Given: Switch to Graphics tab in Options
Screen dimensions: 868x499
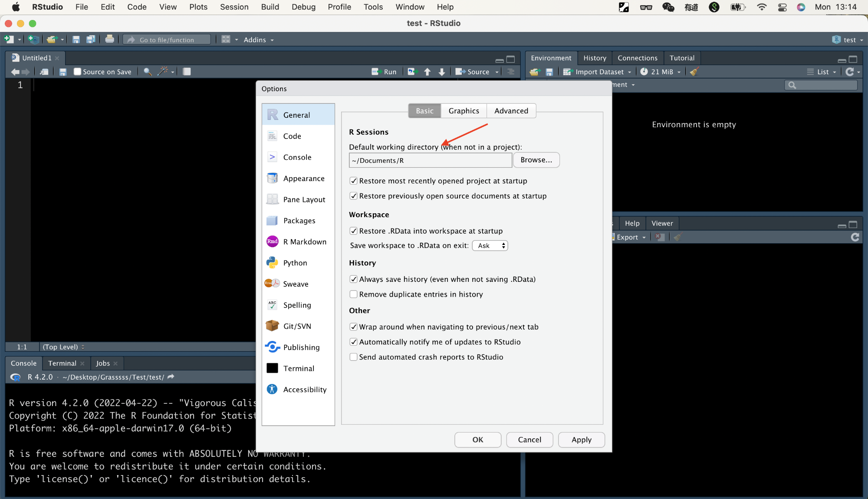Looking at the screenshot, I should [x=464, y=111].
